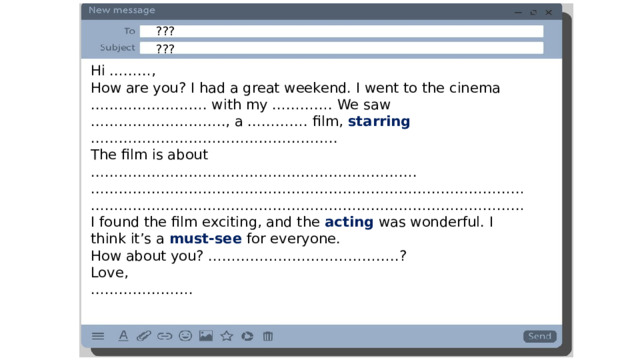
Task: Click the blank dotted signature line
Action: [x=142, y=292]
